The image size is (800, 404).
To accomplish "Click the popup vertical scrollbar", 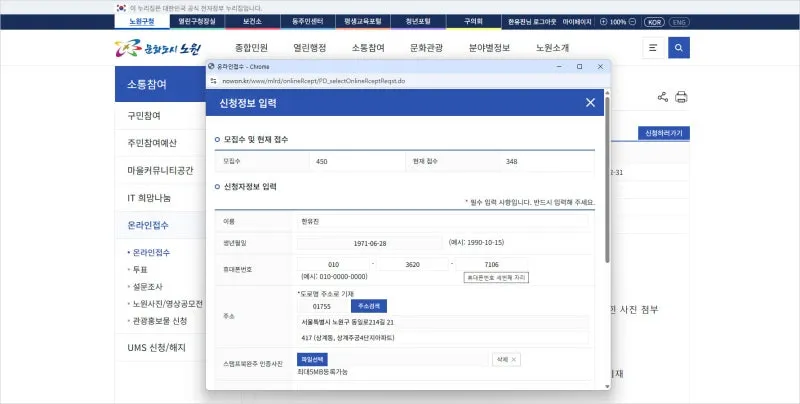I will 607,200.
